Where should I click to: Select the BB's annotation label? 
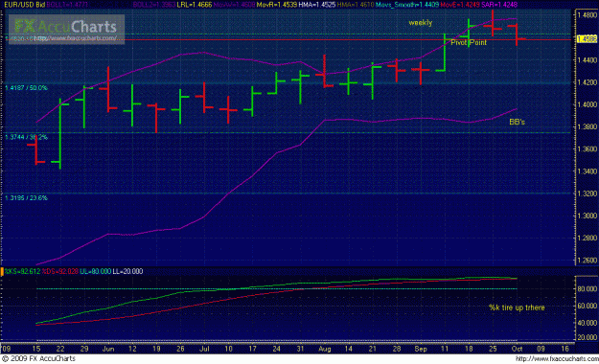point(517,122)
